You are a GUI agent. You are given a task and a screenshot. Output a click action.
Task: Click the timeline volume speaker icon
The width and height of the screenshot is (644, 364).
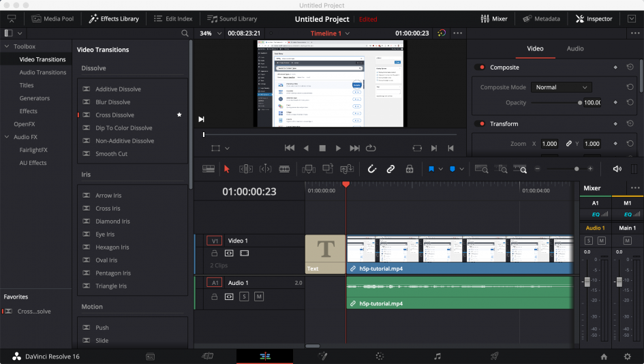617,169
